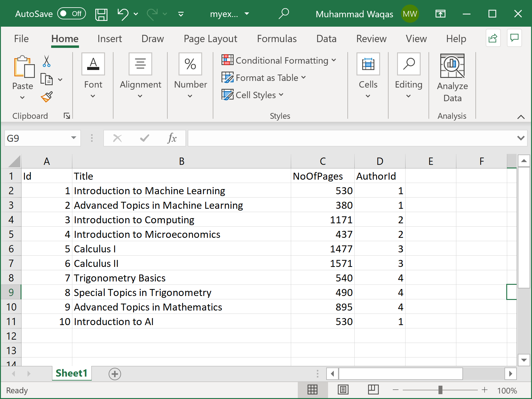
Task: Open Conditional Formatting menu
Action: click(279, 60)
